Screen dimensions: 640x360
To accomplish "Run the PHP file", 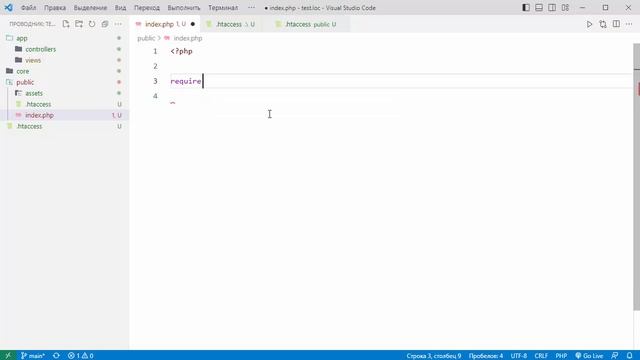I will [589, 24].
